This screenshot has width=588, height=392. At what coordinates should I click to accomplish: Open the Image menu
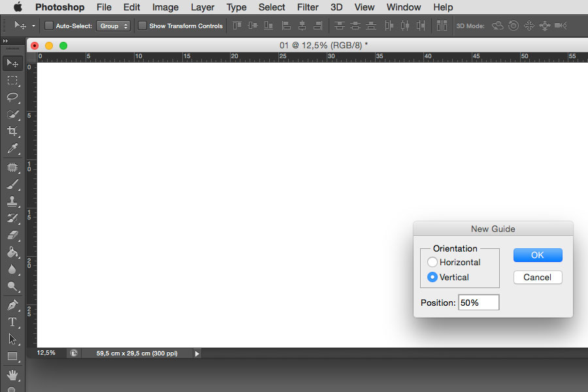click(165, 7)
